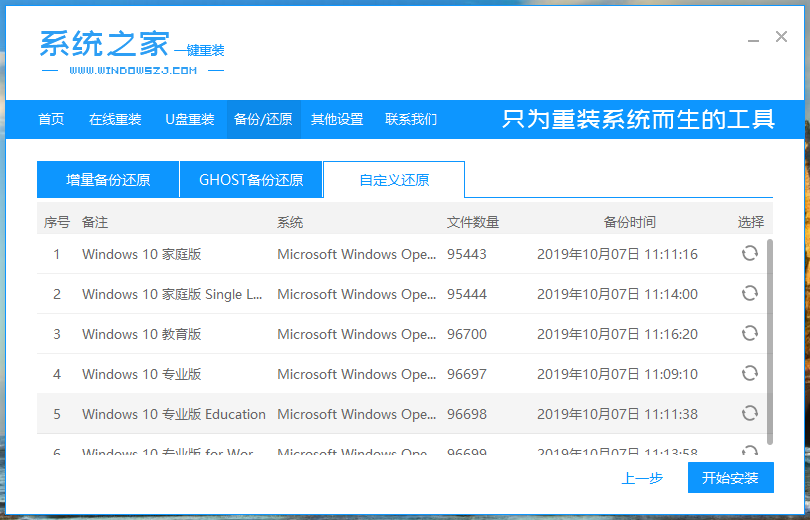
Task: Switch to 在线重装 section
Action: pos(115,120)
